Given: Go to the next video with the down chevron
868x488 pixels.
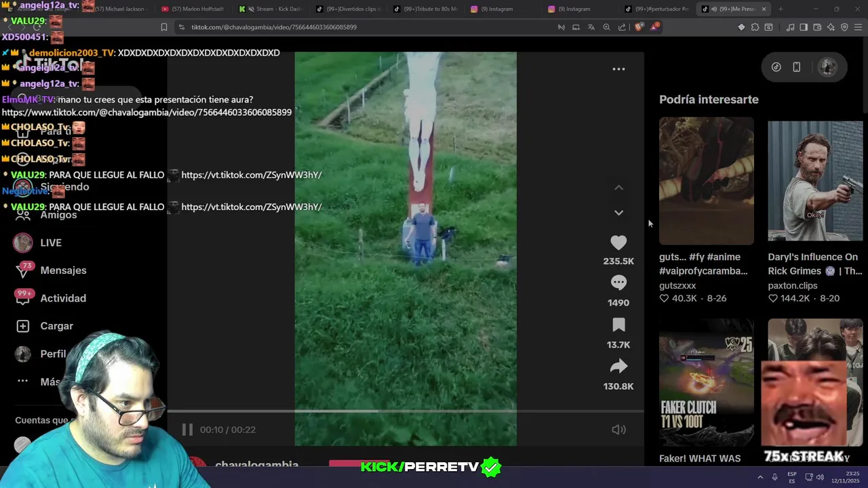Looking at the screenshot, I should point(618,213).
